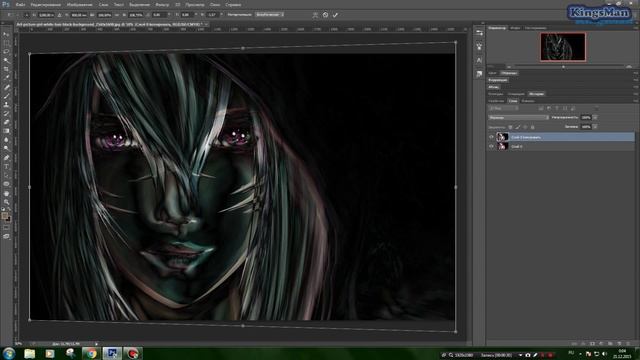Select the Eyedropper tool
640x360 pixels.
click(x=6, y=78)
